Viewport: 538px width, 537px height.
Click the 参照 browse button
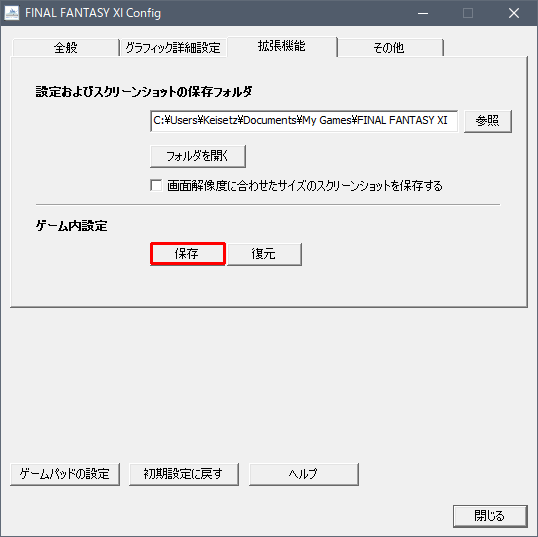click(488, 121)
